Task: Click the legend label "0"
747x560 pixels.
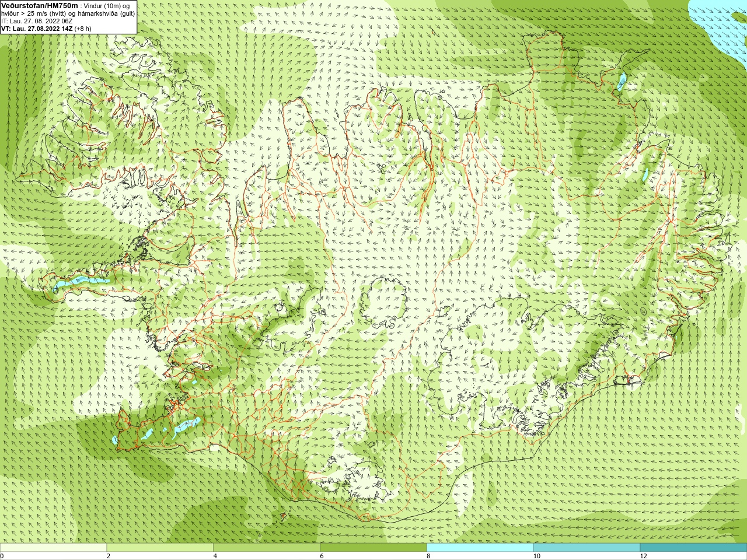Action: coord(2,556)
